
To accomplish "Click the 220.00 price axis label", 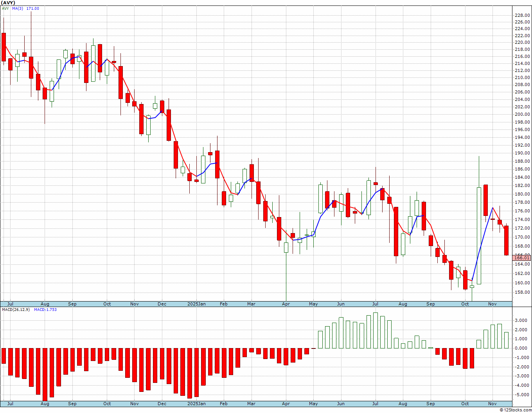I will point(522,42).
